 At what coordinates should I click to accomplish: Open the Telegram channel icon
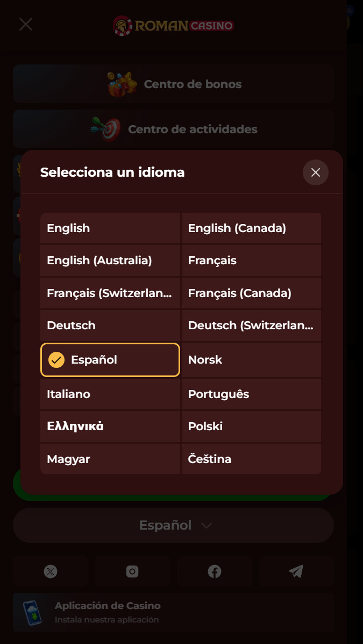296,571
